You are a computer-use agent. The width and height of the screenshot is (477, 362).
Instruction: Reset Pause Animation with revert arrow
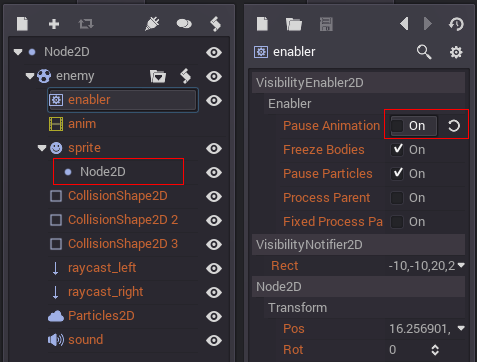454,126
